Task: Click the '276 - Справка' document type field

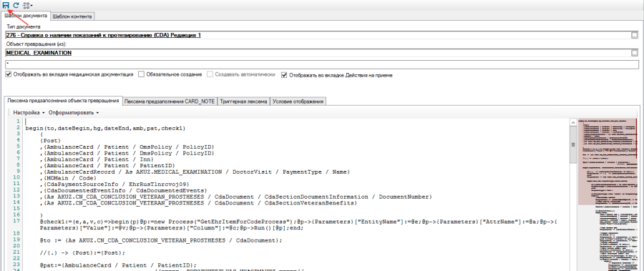Action: (x=318, y=35)
